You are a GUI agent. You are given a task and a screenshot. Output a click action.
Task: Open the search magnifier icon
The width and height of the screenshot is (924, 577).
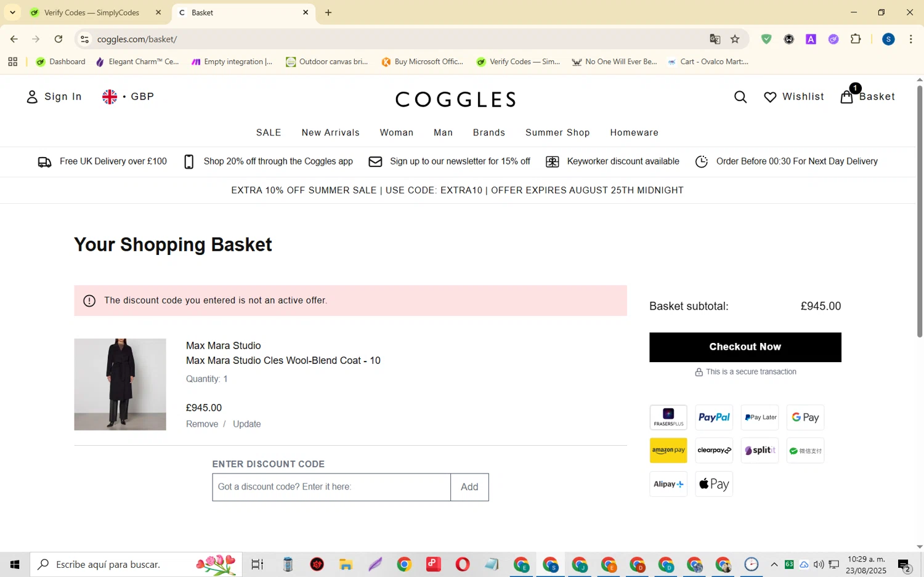(740, 97)
